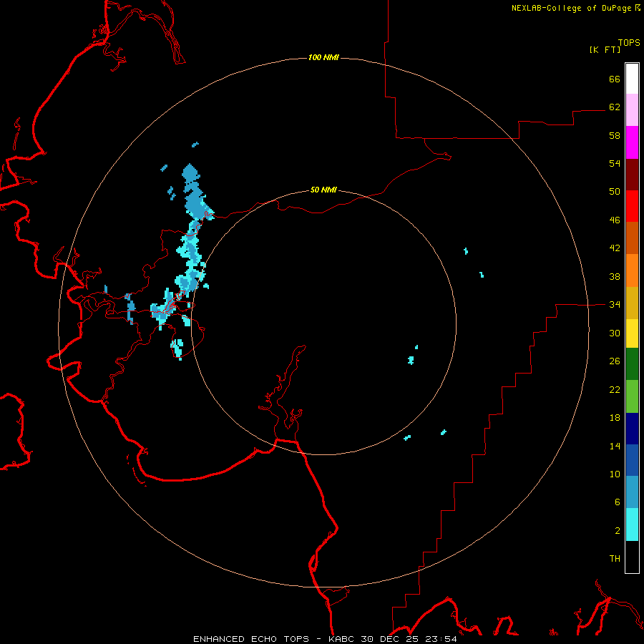Click the 66 legend value label

615,79
